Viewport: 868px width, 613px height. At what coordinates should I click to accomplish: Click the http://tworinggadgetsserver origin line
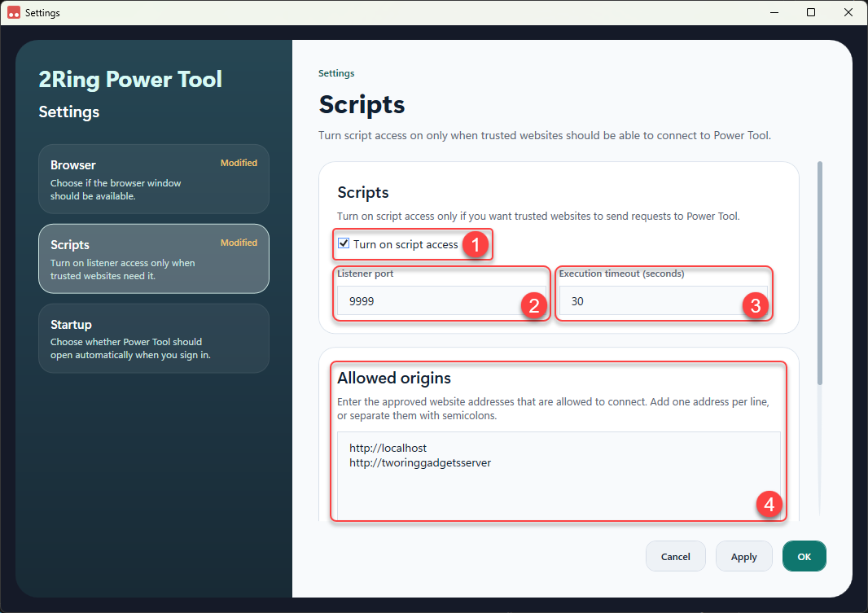(420, 463)
